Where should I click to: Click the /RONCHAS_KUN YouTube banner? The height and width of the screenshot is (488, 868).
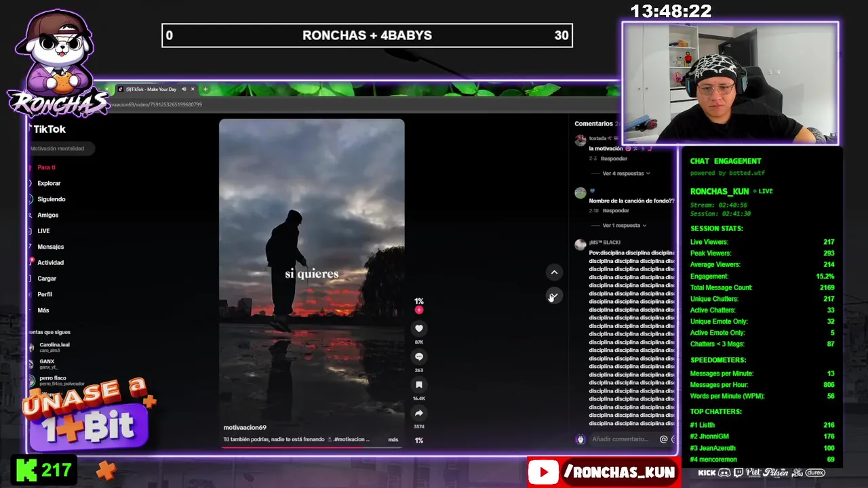pyautogui.click(x=603, y=472)
